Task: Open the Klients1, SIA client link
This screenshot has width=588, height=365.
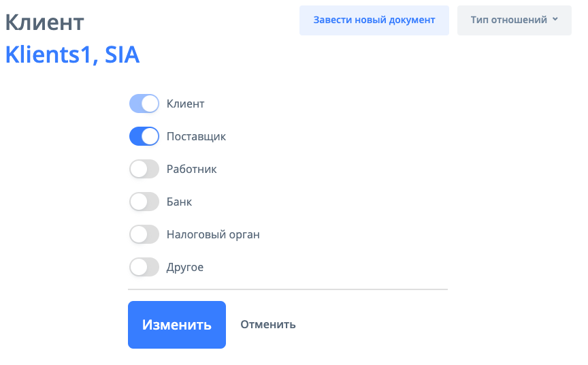Action: 72,55
